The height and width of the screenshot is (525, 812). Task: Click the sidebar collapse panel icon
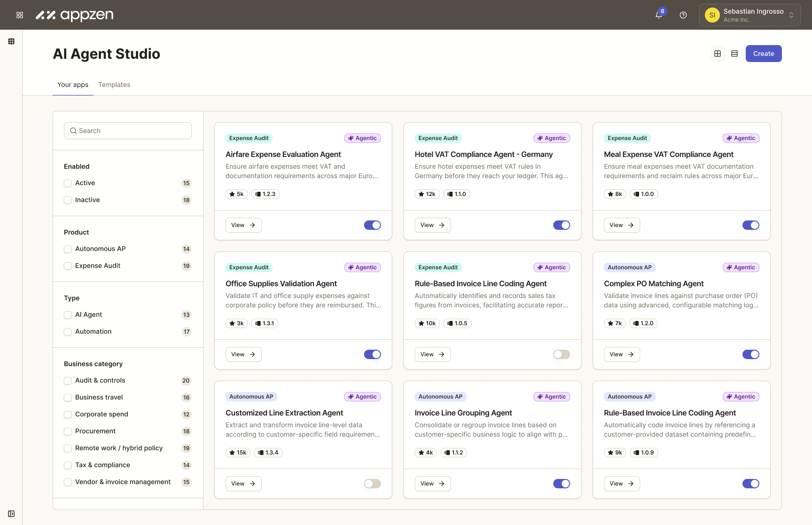point(11,514)
